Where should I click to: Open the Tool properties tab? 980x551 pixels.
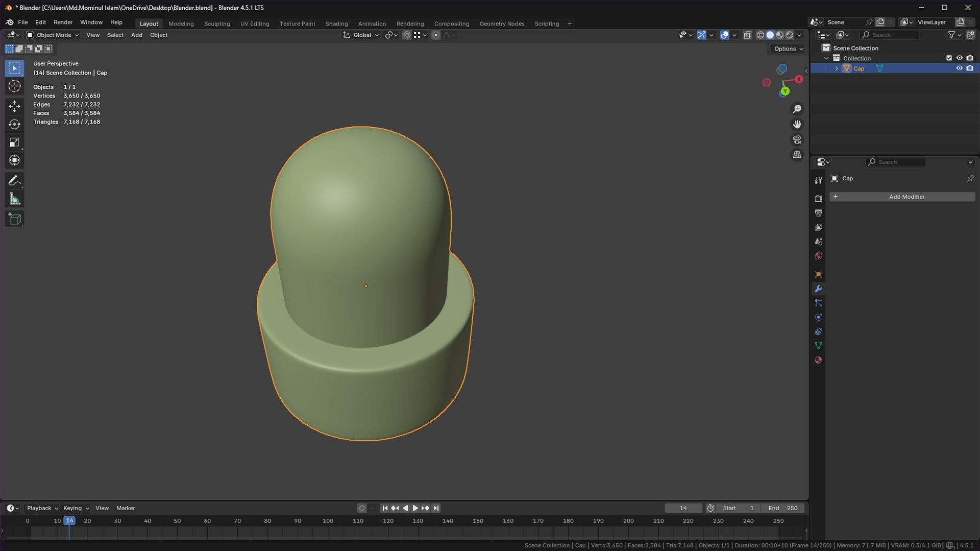pyautogui.click(x=818, y=180)
